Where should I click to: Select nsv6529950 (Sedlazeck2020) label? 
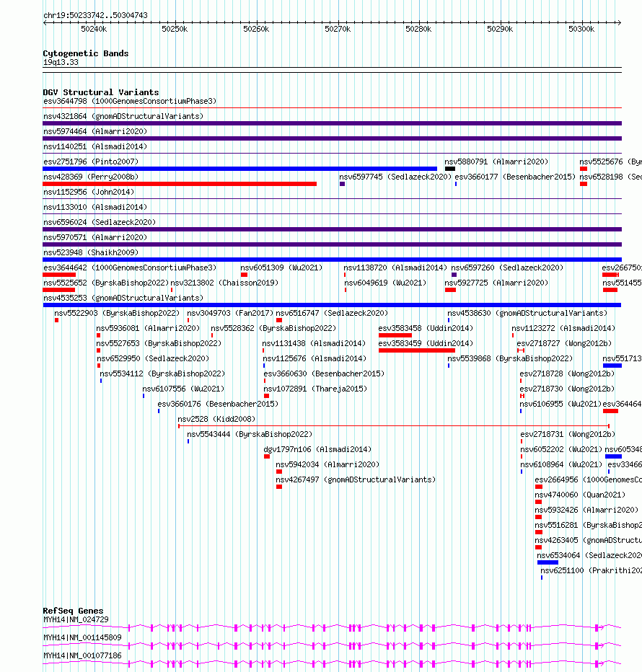pyautogui.click(x=153, y=358)
